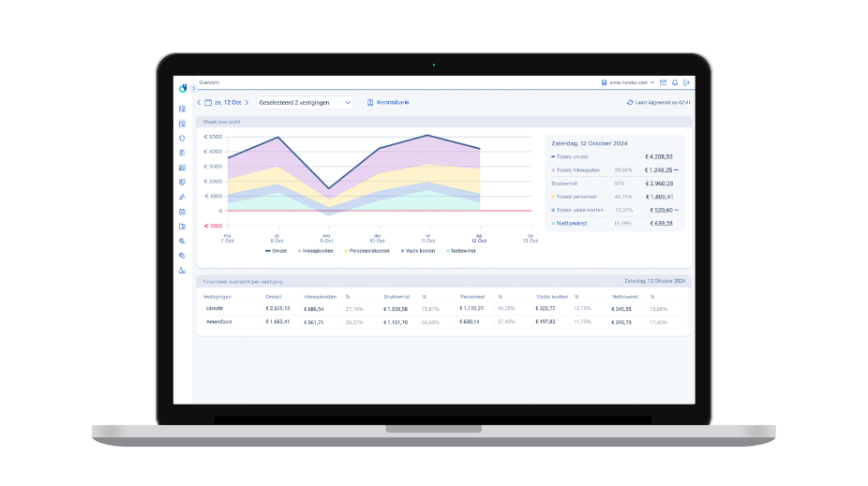Image resolution: width=868 pixels, height=486 pixels.
Task: Toggle Personeelskosten series in chart legend
Action: (x=367, y=251)
